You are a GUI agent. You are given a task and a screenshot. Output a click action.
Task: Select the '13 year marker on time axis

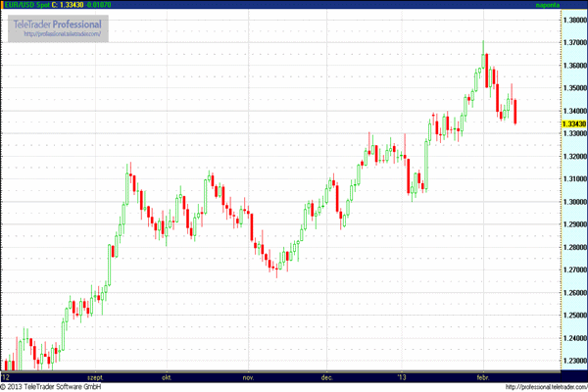coord(400,375)
